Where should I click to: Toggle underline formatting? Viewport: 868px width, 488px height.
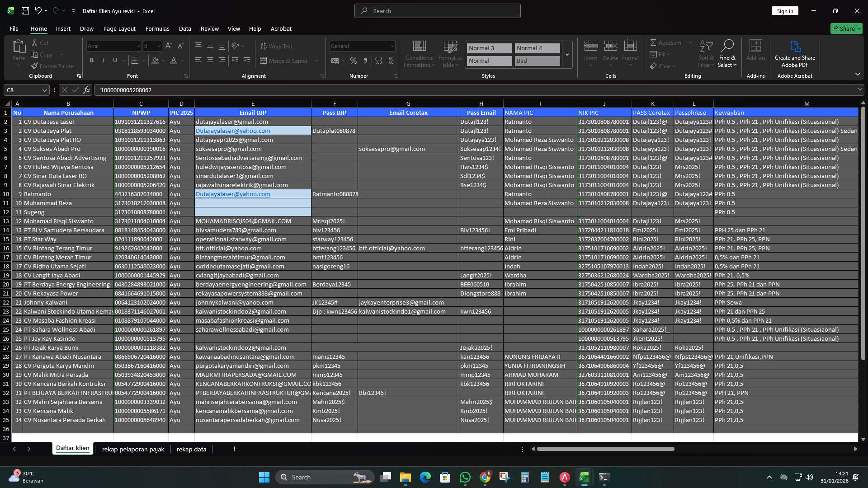click(114, 60)
